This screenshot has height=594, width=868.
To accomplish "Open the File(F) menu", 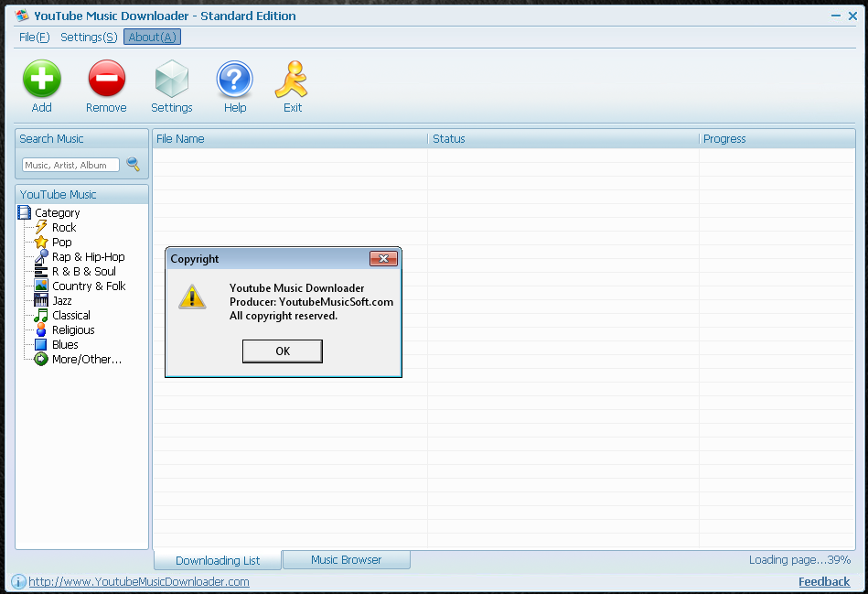I will (x=35, y=38).
